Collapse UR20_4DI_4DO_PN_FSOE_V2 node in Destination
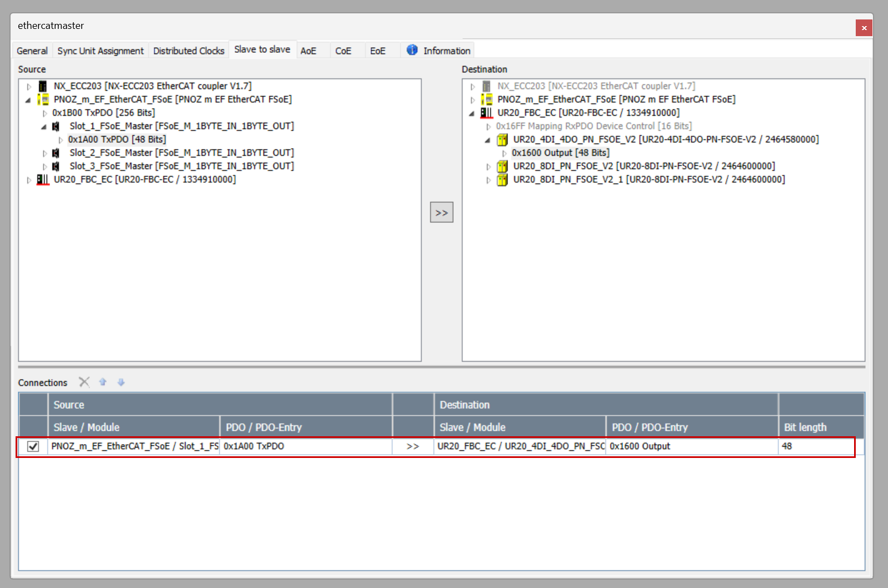This screenshot has width=888, height=588. click(488, 141)
